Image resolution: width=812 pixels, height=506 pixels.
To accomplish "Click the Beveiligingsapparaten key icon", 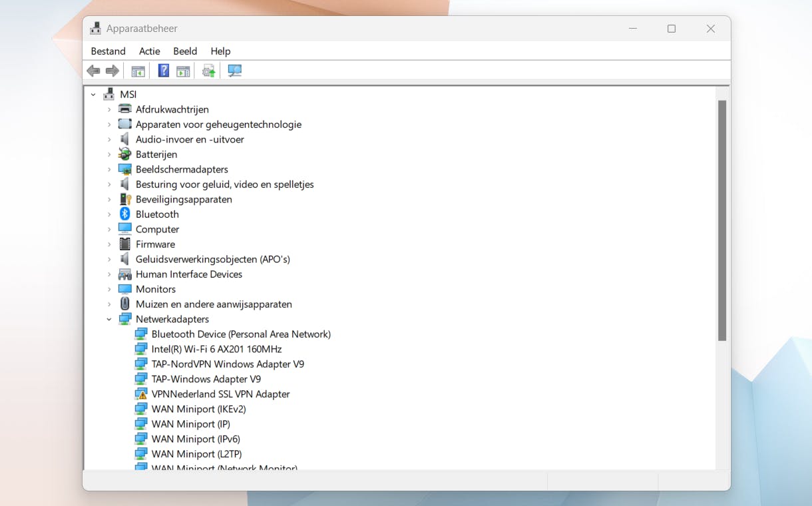I will pos(124,199).
